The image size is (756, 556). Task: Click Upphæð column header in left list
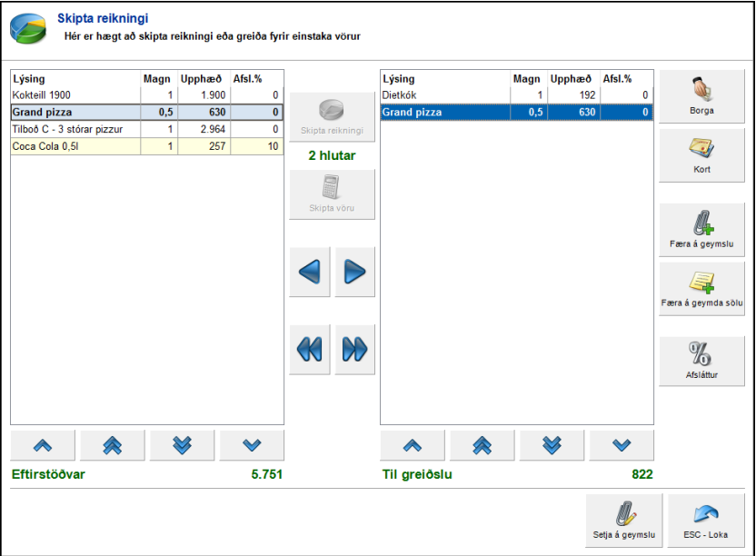tap(203, 79)
